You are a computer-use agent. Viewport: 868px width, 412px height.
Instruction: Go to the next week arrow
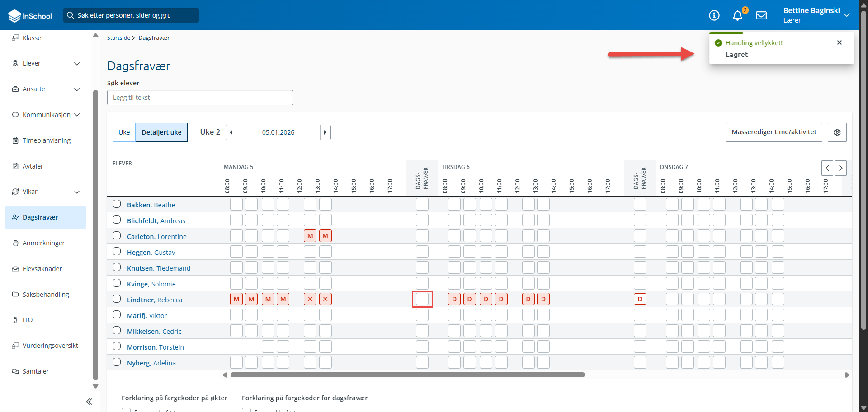[x=325, y=132]
